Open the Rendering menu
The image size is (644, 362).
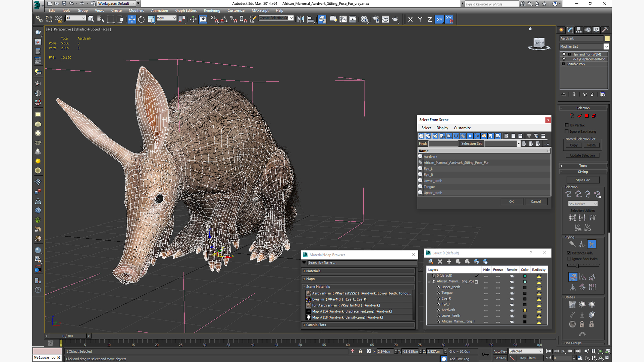[212, 10]
